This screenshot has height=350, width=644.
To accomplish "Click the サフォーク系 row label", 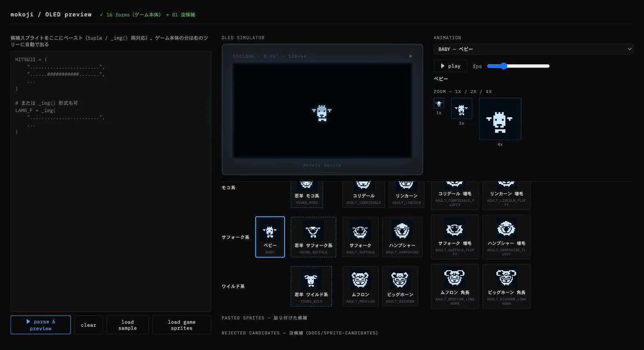I will 235,237.
